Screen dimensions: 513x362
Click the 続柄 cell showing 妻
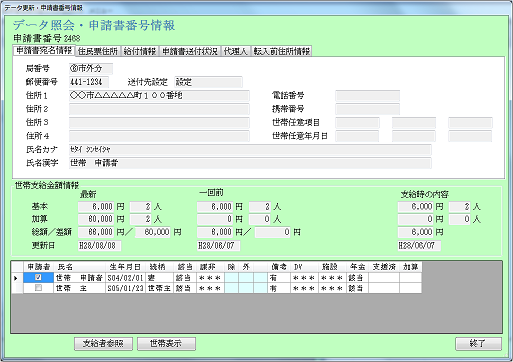[159, 278]
